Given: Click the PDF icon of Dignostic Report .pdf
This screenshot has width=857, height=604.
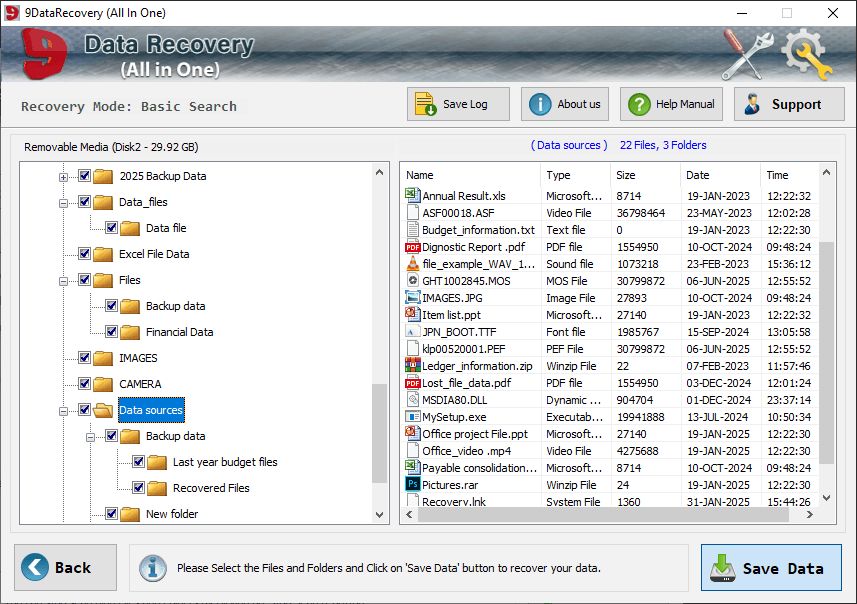Looking at the screenshot, I should 413,247.
